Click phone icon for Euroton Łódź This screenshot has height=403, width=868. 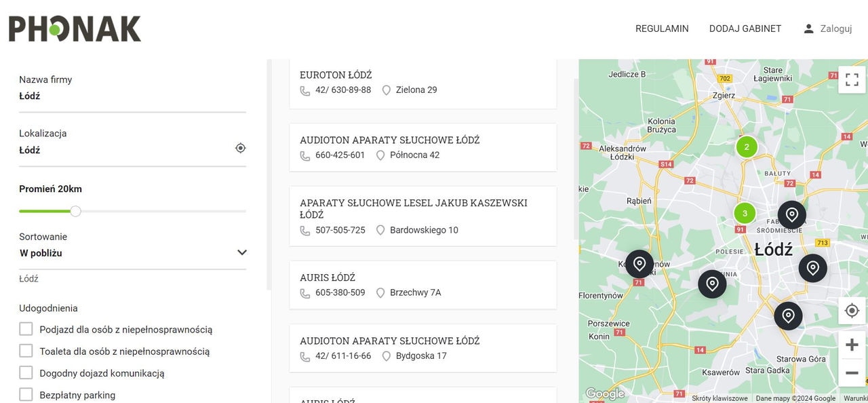pos(305,90)
